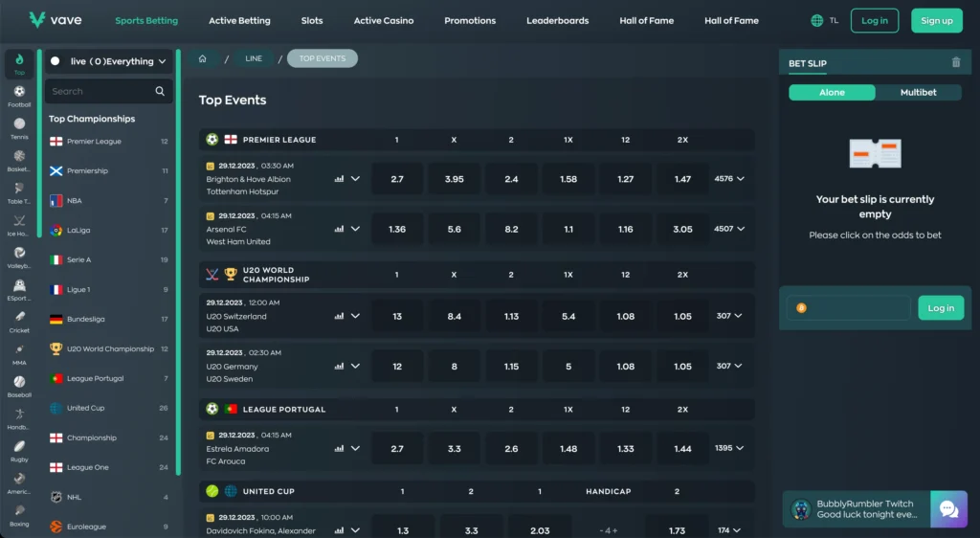Screen dimensions: 980x538
Task: Select the Multibet bet mode
Action: point(918,93)
